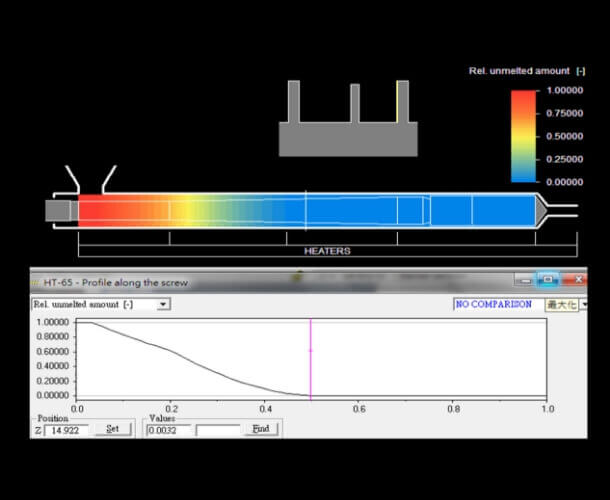
Task: Click the 'Rel. unmelted amount [-]' legend title
Action: pyautogui.click(x=527, y=71)
